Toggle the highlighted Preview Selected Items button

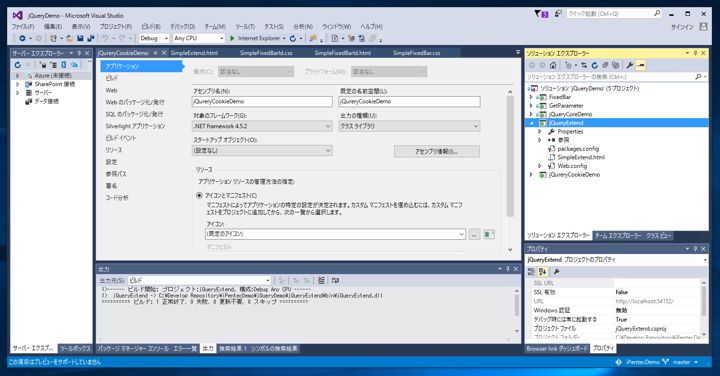coord(641,65)
